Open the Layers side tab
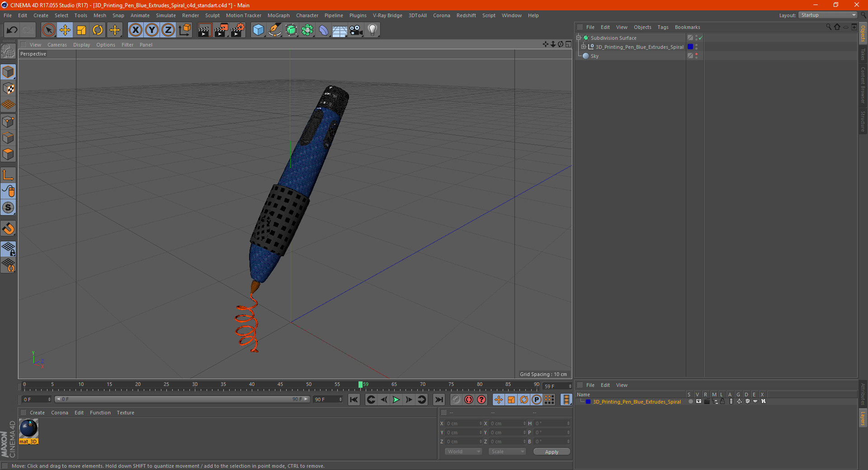 pyautogui.click(x=863, y=418)
